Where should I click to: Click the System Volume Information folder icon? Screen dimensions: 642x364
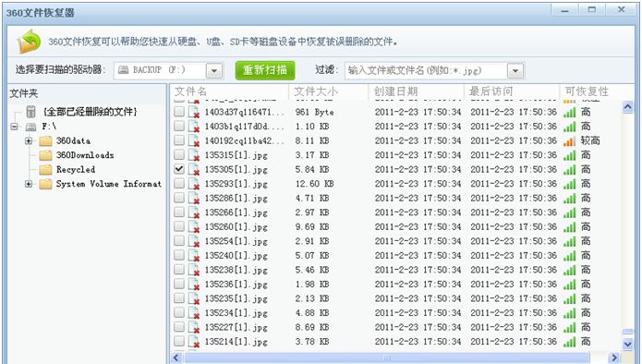45,184
